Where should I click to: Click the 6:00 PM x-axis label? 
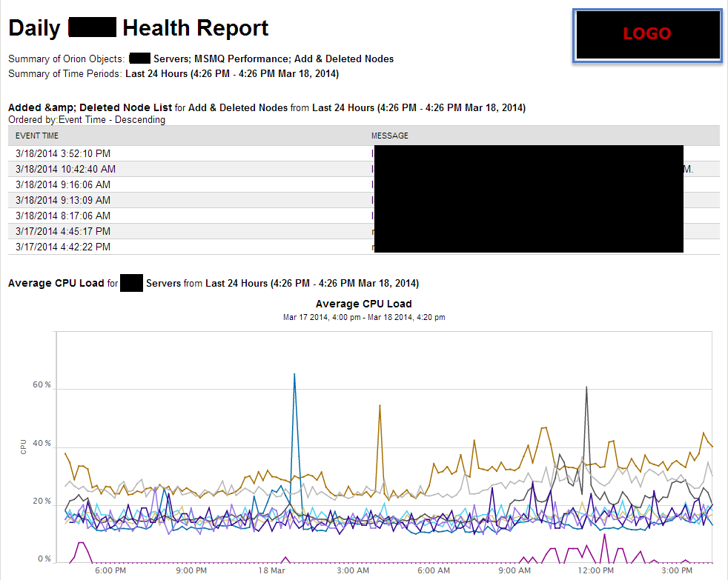[x=110, y=570]
